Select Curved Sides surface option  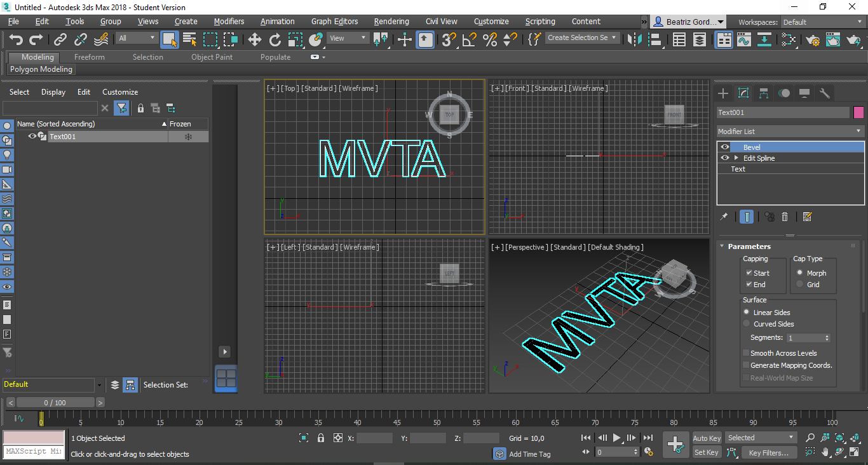pos(747,323)
